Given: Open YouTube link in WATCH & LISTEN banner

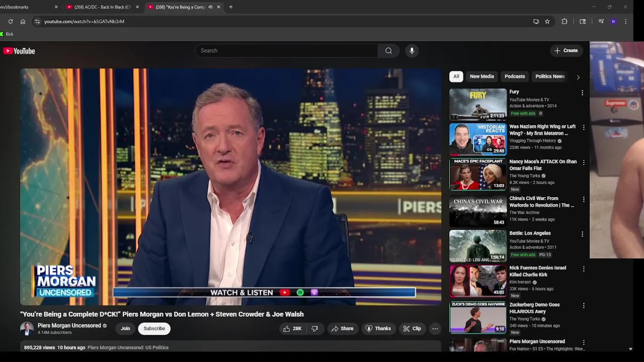Looking at the screenshot, I should click(x=285, y=293).
